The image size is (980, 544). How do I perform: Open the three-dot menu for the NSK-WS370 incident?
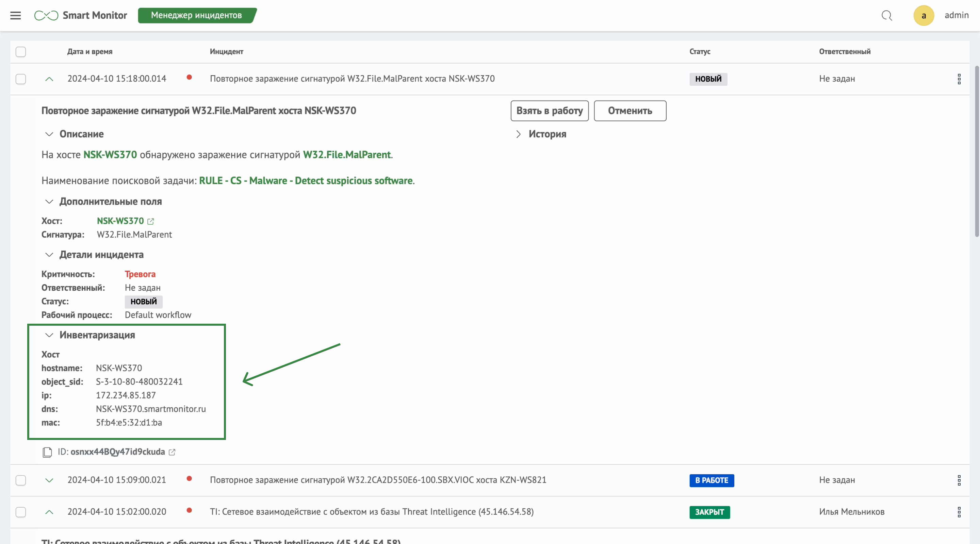coord(959,79)
